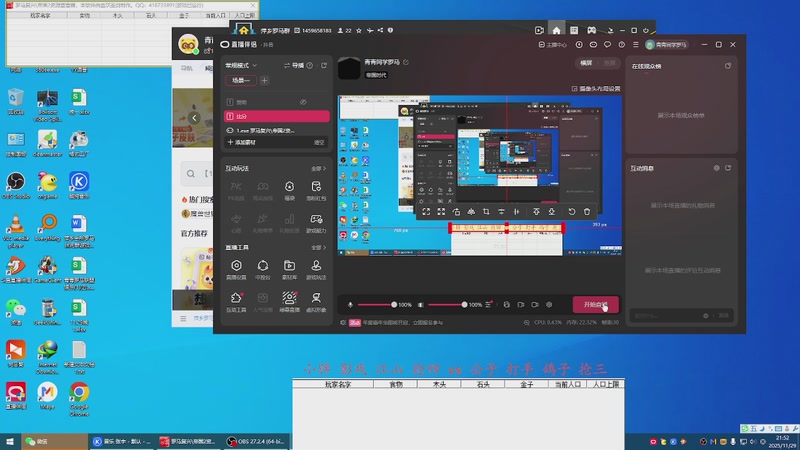Open the hamburger menu in top bar
This screenshot has height=450, width=800.
636,45
